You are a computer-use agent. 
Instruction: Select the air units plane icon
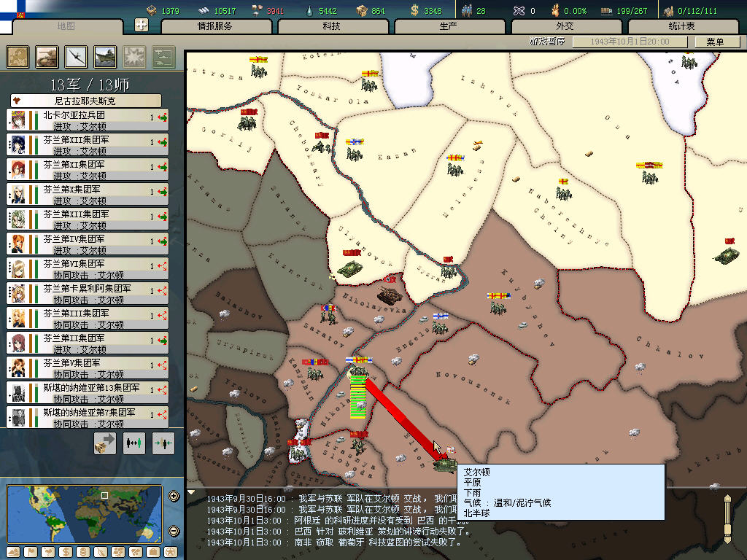click(77, 56)
